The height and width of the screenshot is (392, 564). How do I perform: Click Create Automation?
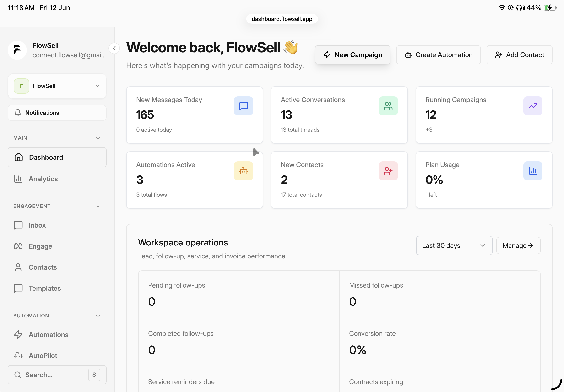coord(438,55)
